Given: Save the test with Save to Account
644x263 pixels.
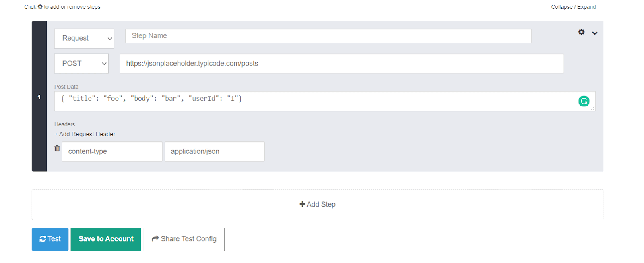Looking at the screenshot, I should [x=106, y=239].
